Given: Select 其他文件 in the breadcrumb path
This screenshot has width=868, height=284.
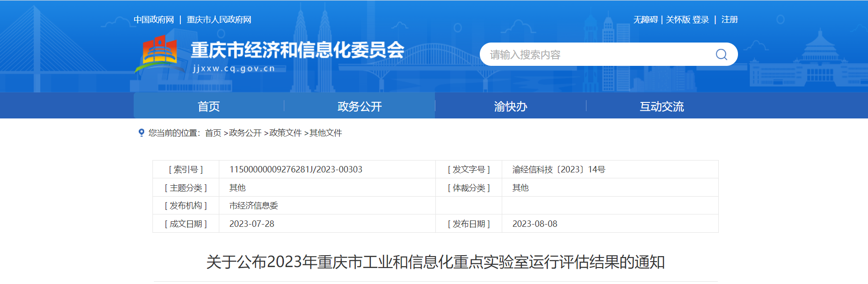Looking at the screenshot, I should (x=325, y=133).
